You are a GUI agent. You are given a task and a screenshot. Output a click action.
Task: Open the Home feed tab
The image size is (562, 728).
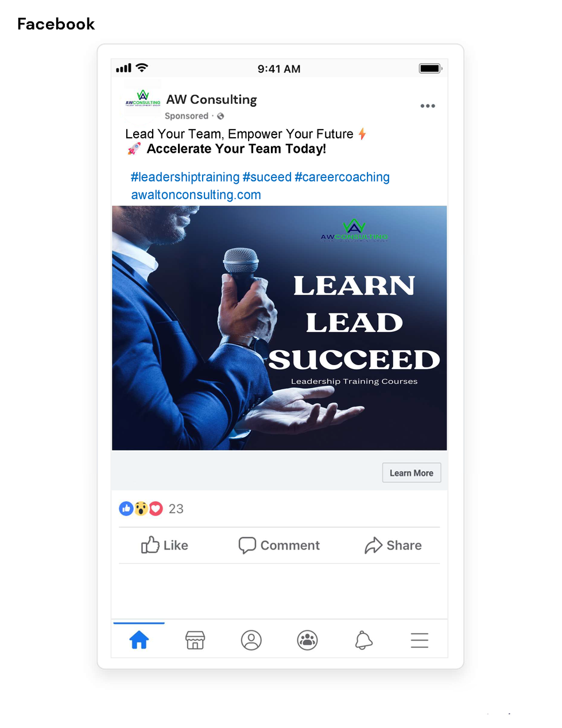139,640
